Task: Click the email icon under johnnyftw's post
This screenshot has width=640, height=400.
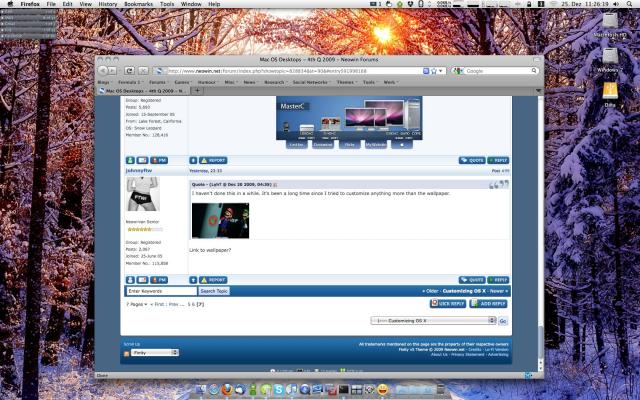Action: tap(142, 280)
